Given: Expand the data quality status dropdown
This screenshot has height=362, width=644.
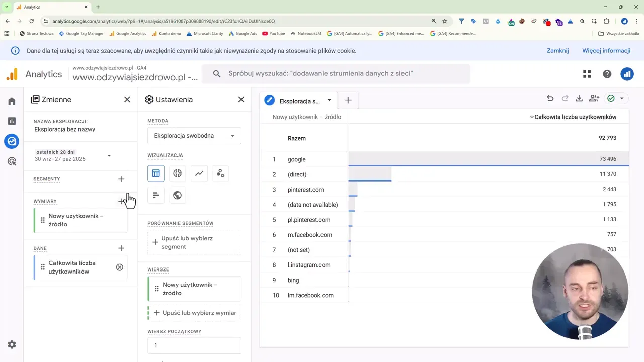Looking at the screenshot, I should [622, 99].
